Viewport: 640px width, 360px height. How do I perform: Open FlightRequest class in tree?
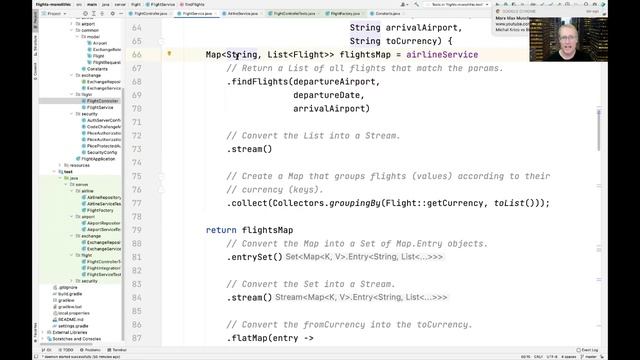coord(104,62)
